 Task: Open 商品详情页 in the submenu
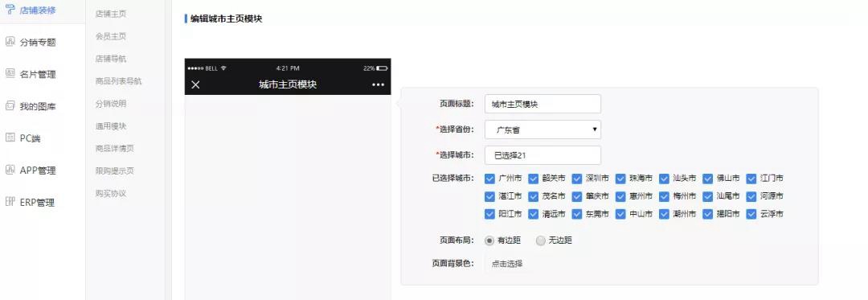click(x=115, y=148)
